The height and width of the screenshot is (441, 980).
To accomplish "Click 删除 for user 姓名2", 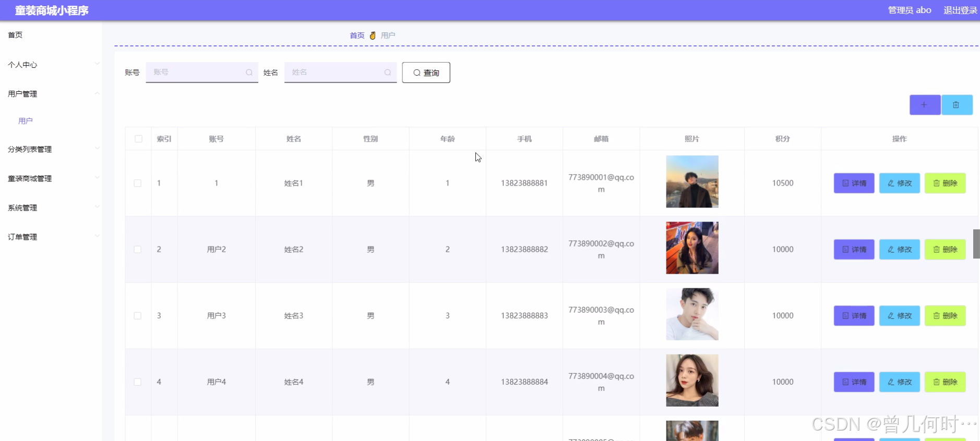I will click(x=945, y=249).
